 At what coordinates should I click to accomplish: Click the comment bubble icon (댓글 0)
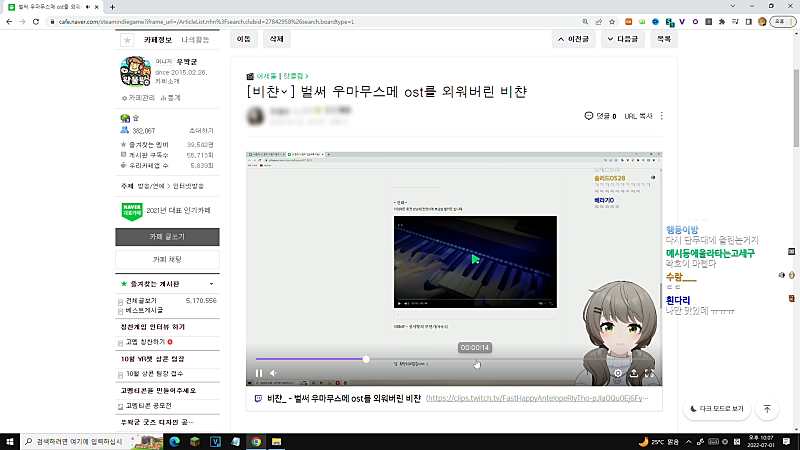(588, 116)
